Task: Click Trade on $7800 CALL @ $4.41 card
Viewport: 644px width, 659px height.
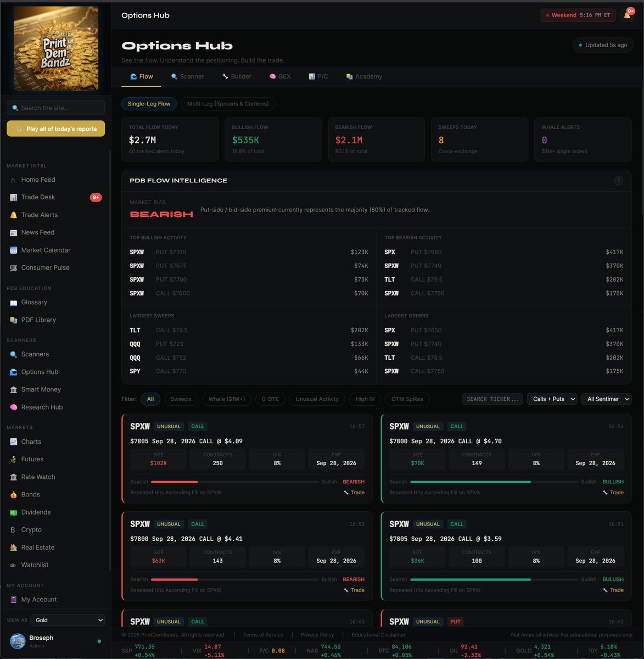Action: pyautogui.click(x=354, y=590)
